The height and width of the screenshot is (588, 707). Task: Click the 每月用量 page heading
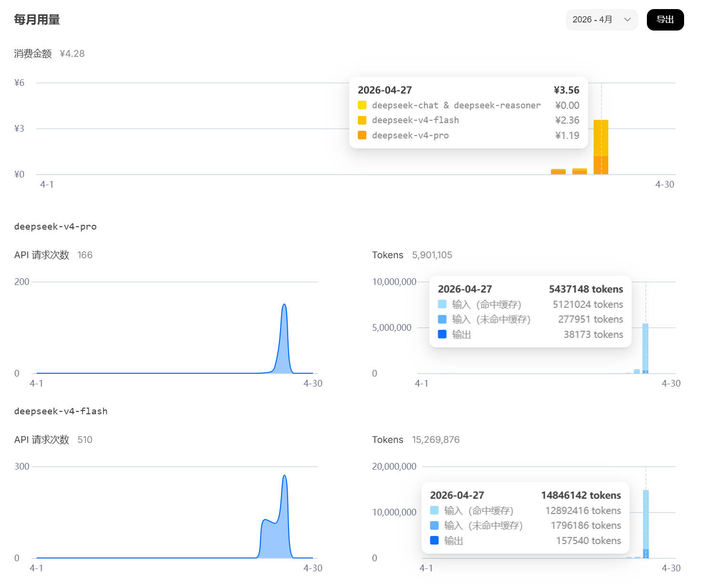coord(37,20)
